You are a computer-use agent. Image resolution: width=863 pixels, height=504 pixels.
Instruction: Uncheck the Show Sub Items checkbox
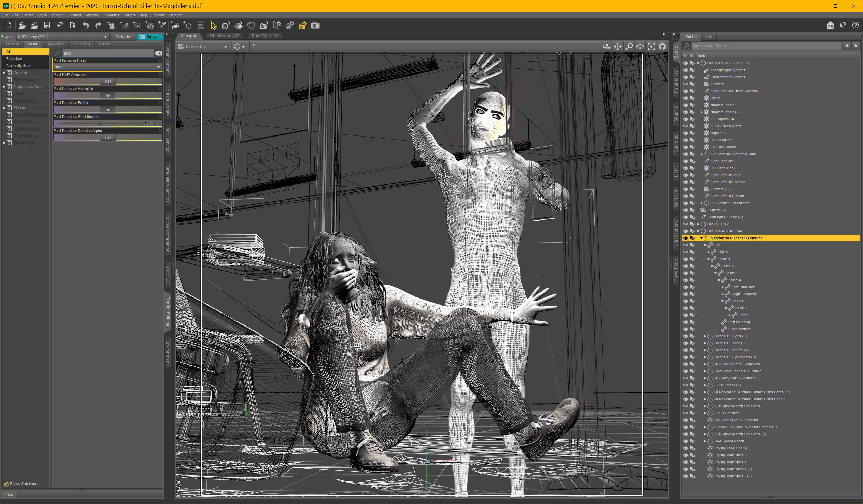pos(6,484)
